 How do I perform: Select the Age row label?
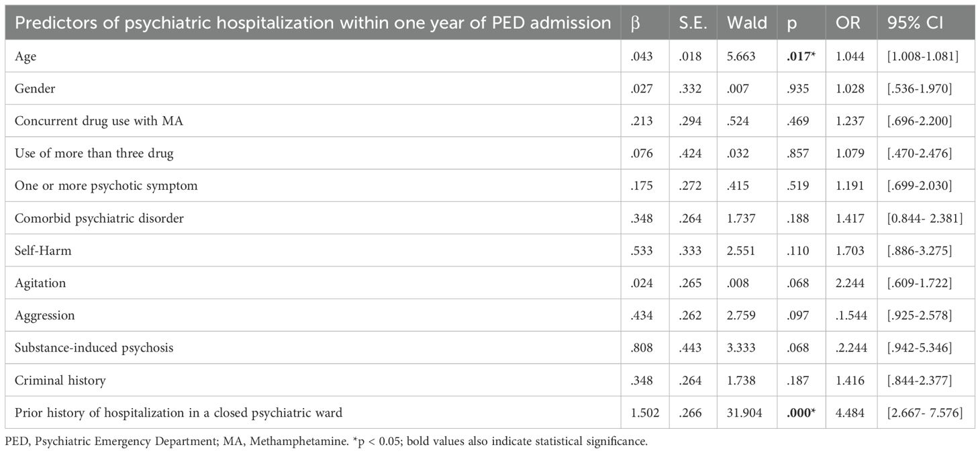(x=25, y=57)
